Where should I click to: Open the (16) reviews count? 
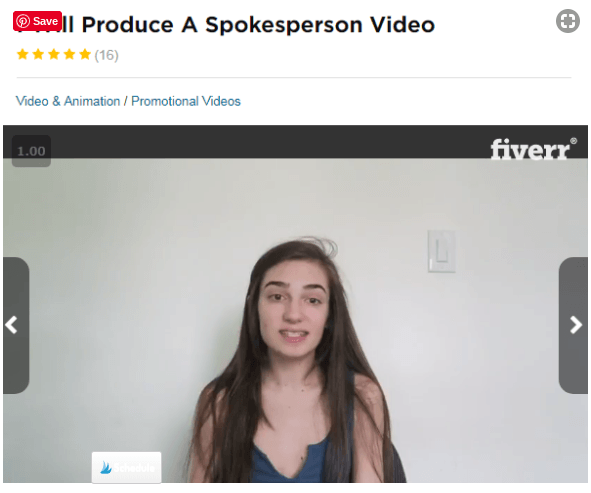(x=106, y=55)
